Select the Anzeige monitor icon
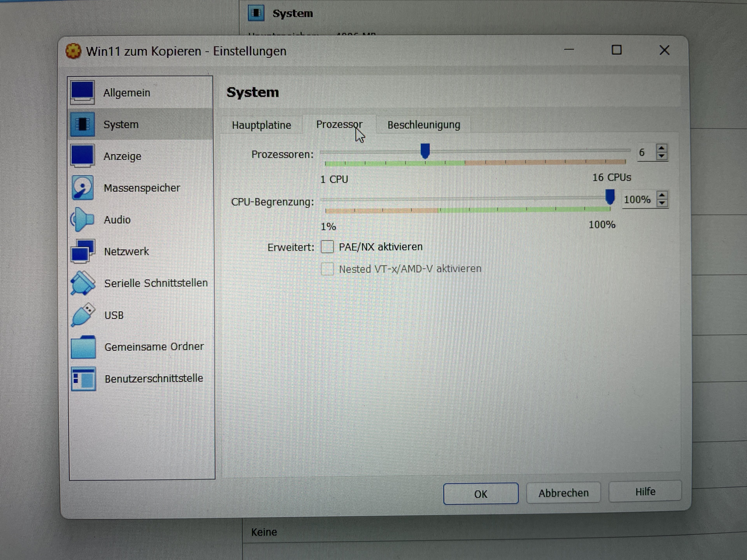 point(82,156)
